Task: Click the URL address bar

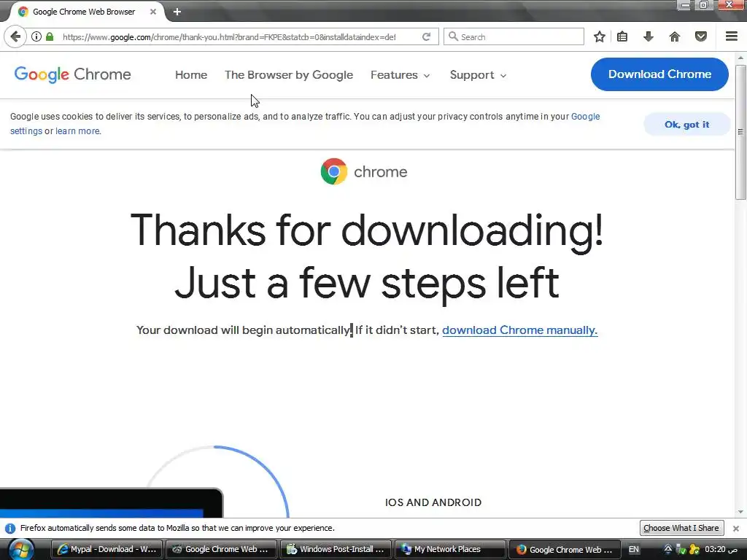Action: click(228, 36)
